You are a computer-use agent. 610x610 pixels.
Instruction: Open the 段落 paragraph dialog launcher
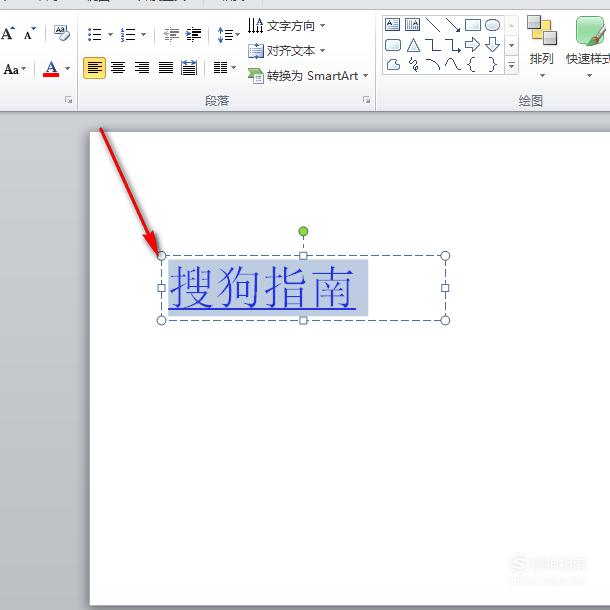tap(366, 100)
